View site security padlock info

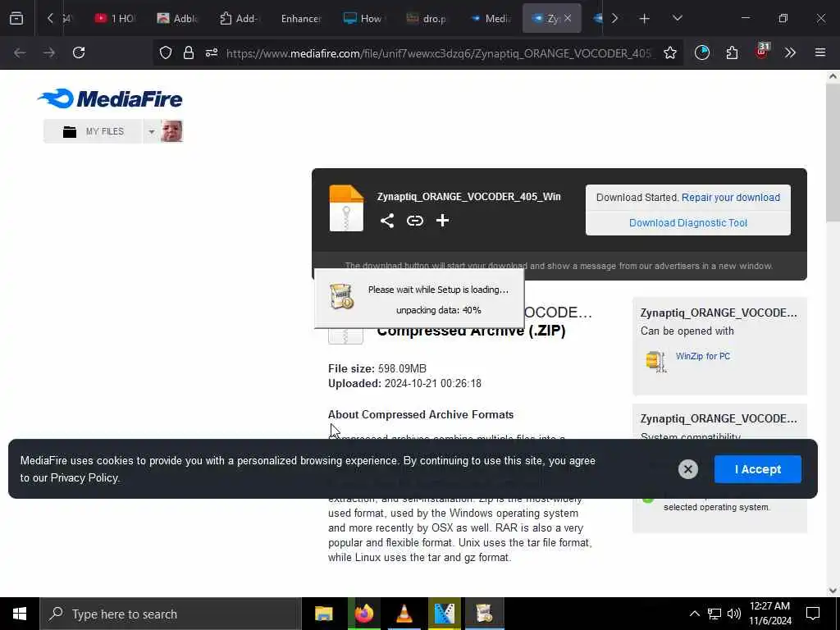188,52
